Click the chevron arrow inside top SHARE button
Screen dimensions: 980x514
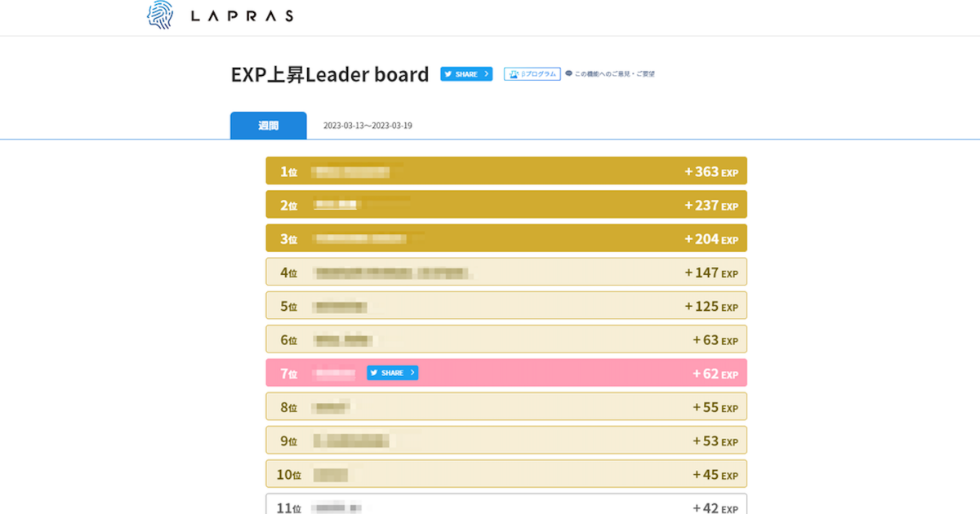pos(487,73)
